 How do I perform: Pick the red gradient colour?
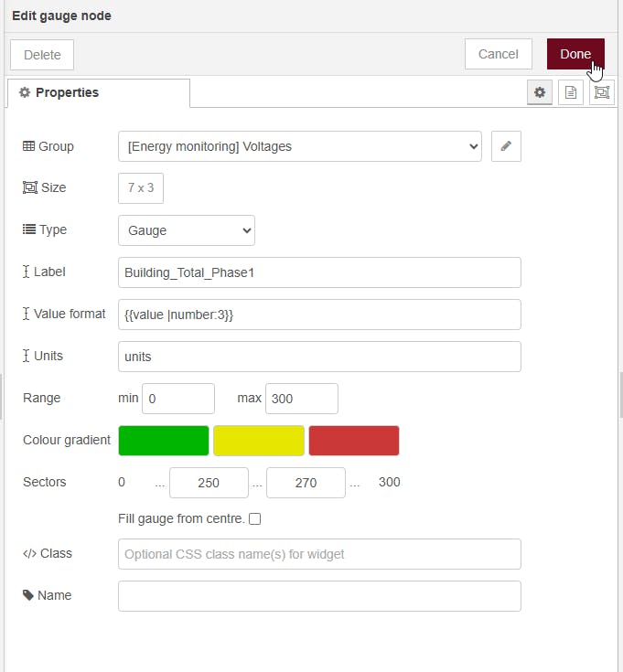point(354,440)
